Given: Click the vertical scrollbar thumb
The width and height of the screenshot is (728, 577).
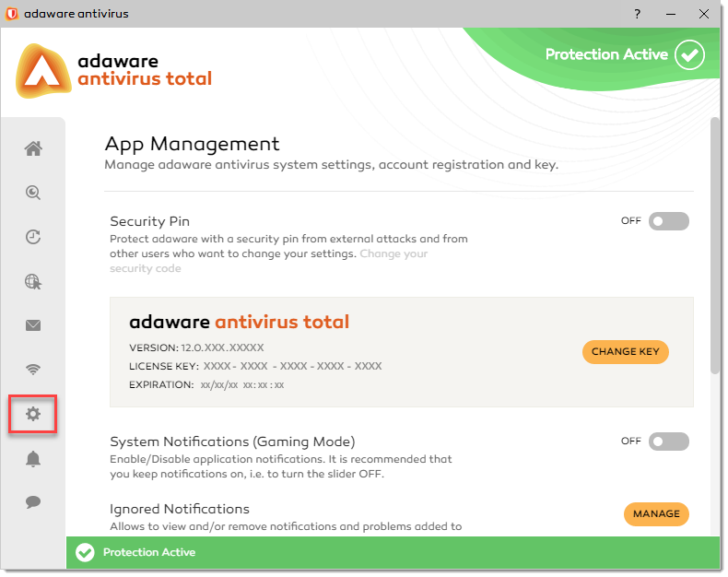Looking at the screenshot, I should 715,246.
